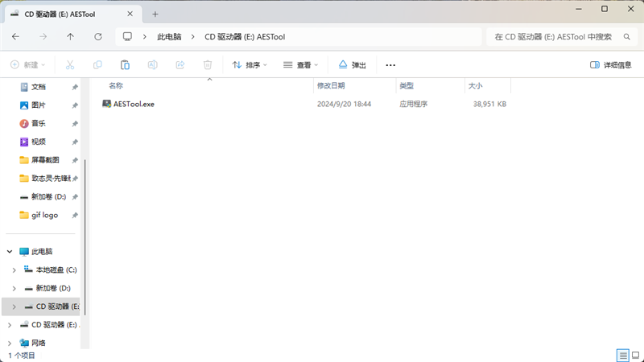Screen dimensions: 644x362
Task: Expand the 网络 tree node
Action: pos(10,343)
